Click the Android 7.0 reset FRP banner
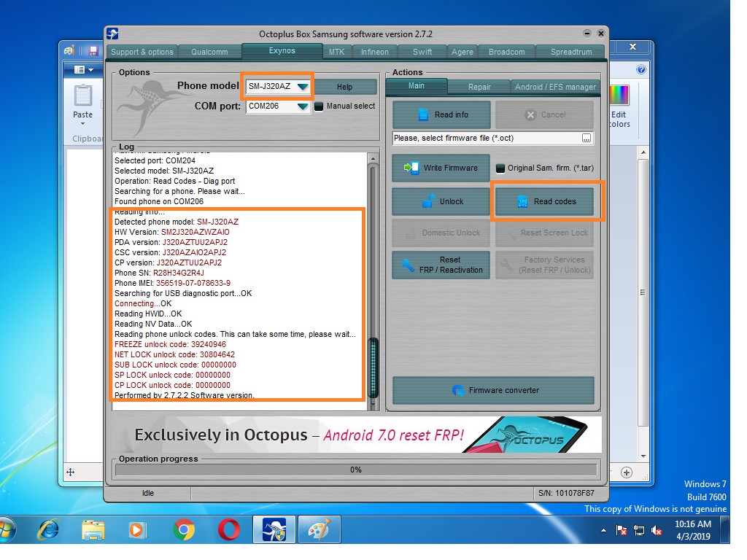The width and height of the screenshot is (747, 560). click(x=356, y=435)
